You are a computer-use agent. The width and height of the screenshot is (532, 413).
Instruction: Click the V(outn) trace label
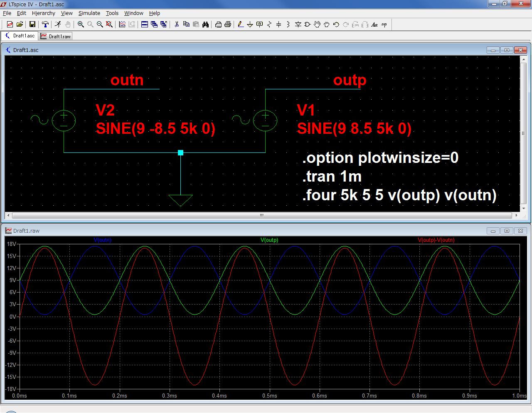[103, 240]
